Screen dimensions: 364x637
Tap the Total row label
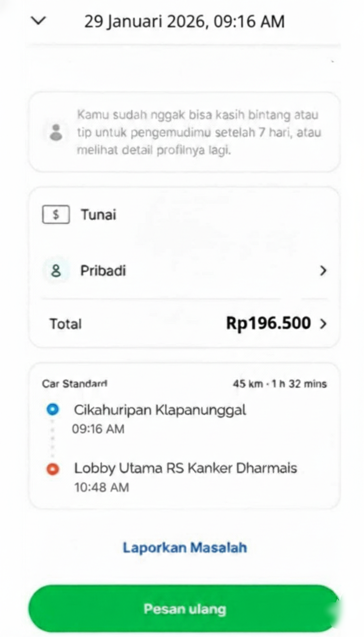[65, 324]
